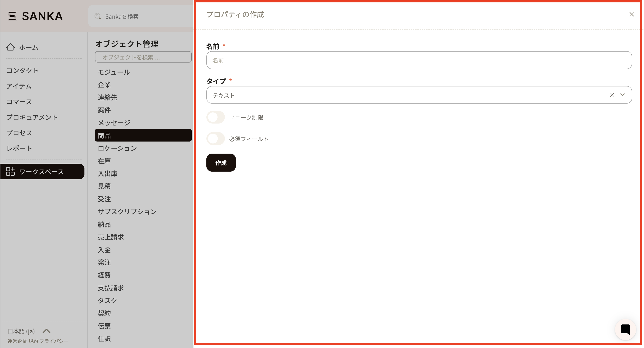Open the テキスト type combo box

[400, 95]
